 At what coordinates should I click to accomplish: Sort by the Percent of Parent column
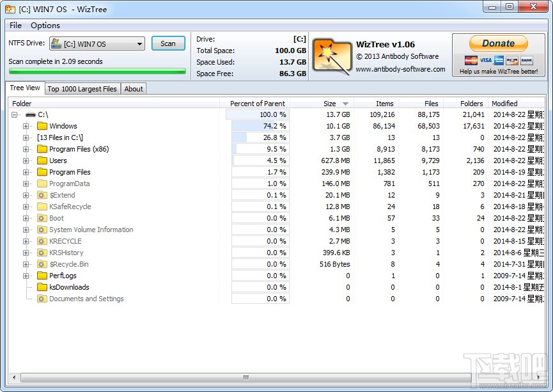click(x=254, y=104)
